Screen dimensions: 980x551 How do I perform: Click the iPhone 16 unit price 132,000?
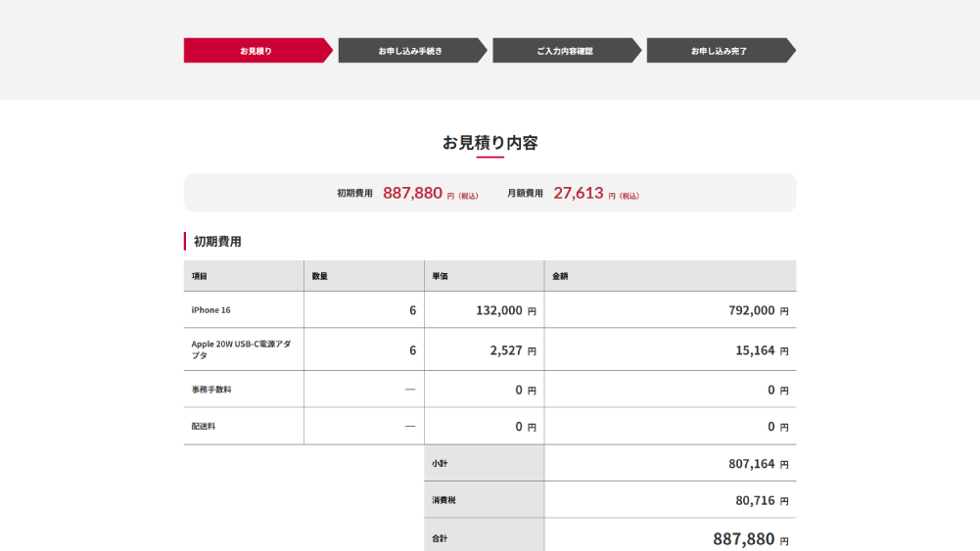pos(500,310)
